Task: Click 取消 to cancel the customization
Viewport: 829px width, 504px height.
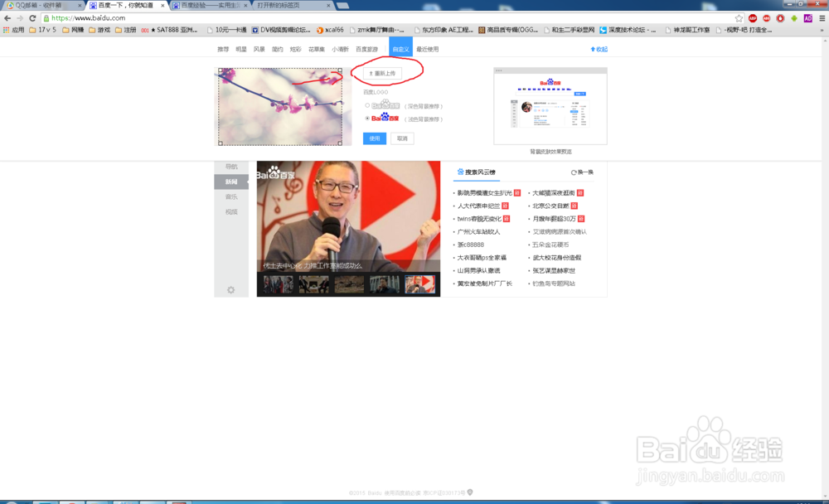Action: point(401,138)
